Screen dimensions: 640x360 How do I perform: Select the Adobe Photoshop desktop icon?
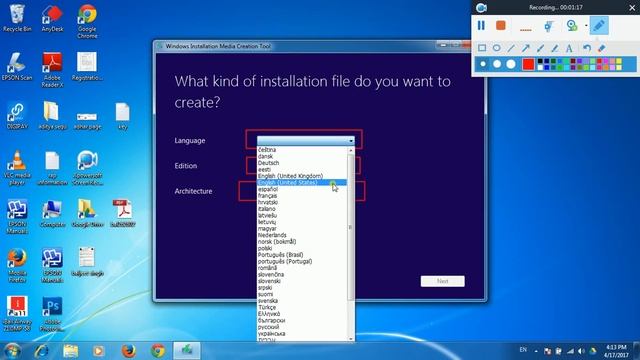pos(52,314)
